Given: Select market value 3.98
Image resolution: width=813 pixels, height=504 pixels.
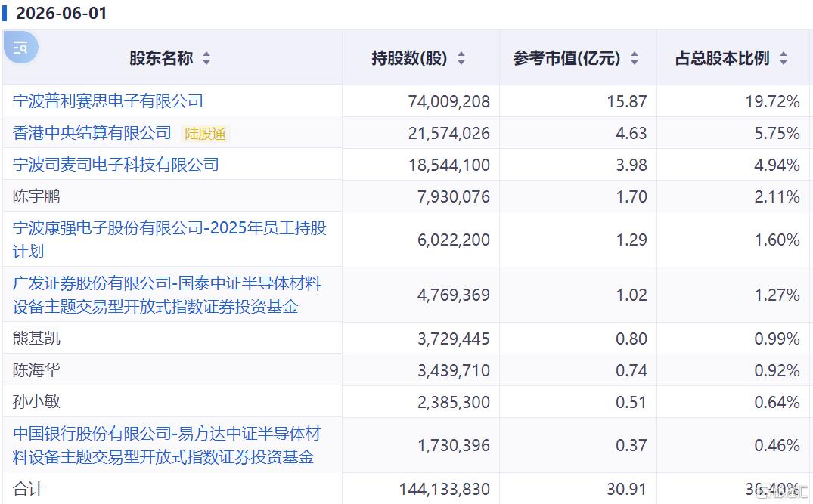Looking at the screenshot, I should (631, 165).
